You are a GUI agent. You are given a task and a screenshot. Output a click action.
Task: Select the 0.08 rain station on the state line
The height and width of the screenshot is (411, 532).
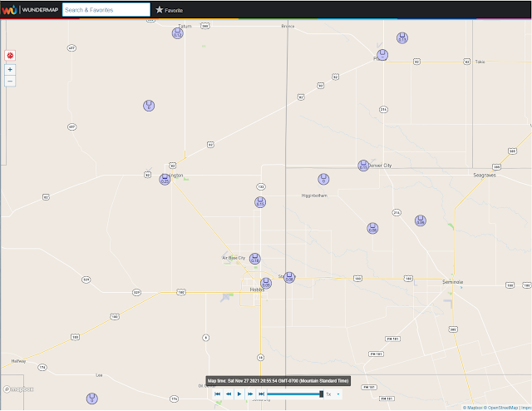(x=289, y=278)
